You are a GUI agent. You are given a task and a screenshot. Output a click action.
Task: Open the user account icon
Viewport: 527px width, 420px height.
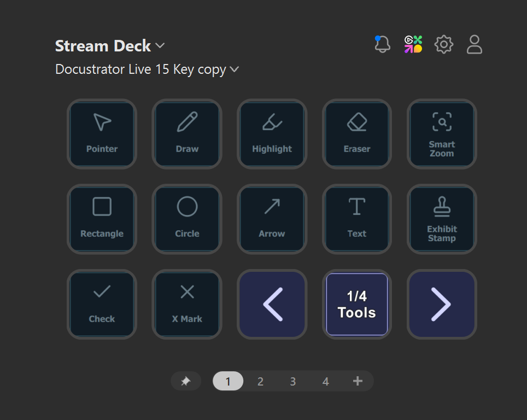click(474, 44)
